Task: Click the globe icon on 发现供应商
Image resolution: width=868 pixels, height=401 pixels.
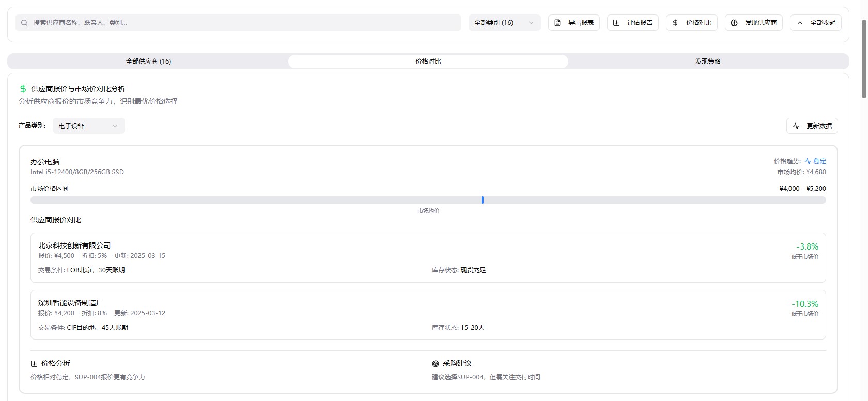Action: coord(734,23)
